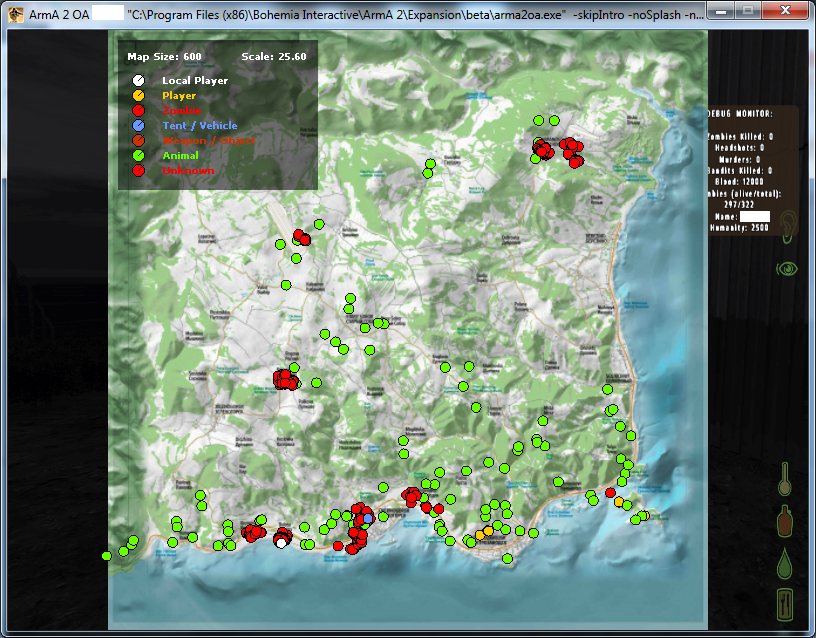
Task: Select the "Bandits Killed: 0" line
Action: [740, 171]
